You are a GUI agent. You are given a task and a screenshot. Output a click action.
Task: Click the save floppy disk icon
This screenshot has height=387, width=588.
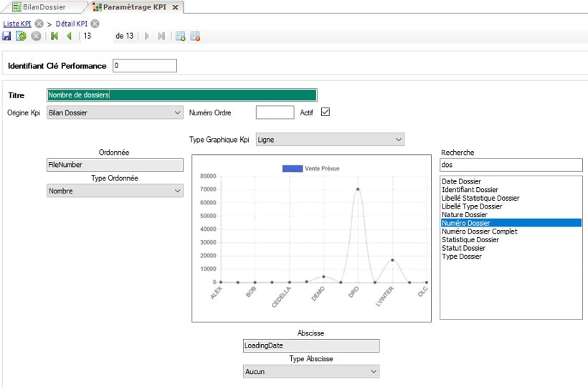tap(6, 37)
